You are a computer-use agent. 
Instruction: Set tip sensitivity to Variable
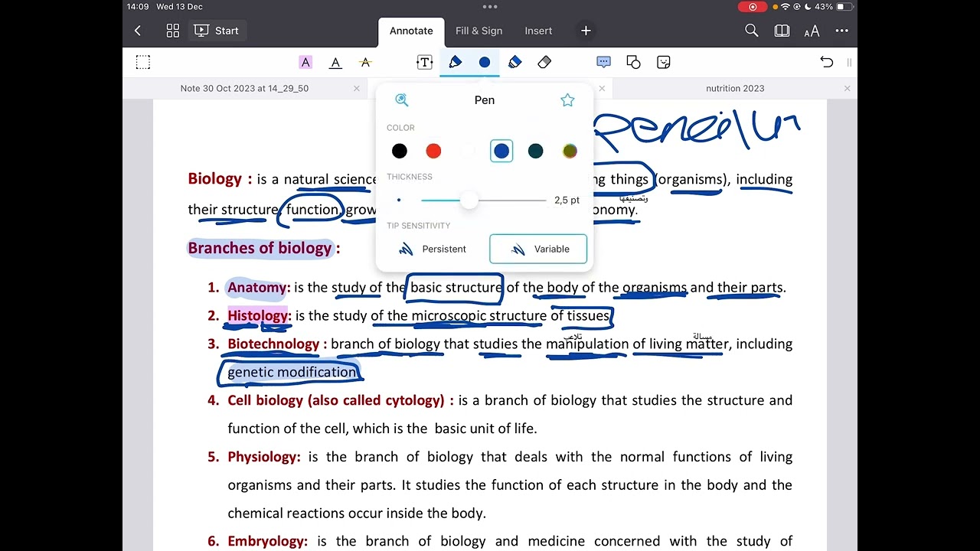538,249
